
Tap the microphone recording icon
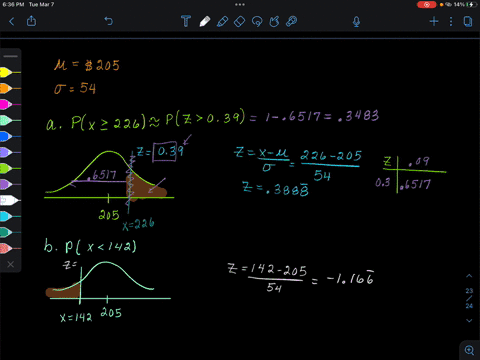[356, 22]
